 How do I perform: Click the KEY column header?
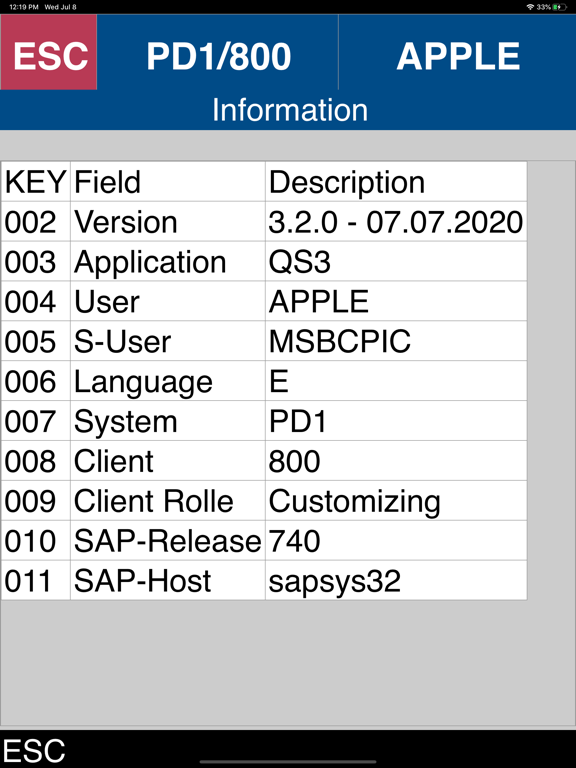[x=36, y=182]
